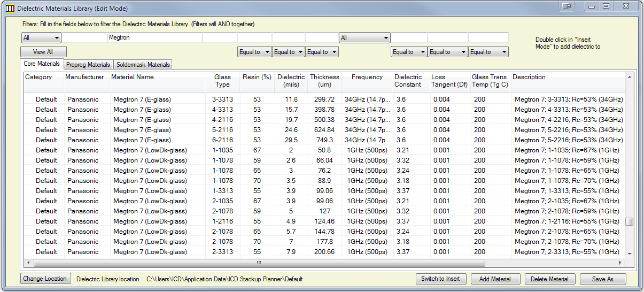
Task: Click the title bar switch-window icon
Action: 567,6
